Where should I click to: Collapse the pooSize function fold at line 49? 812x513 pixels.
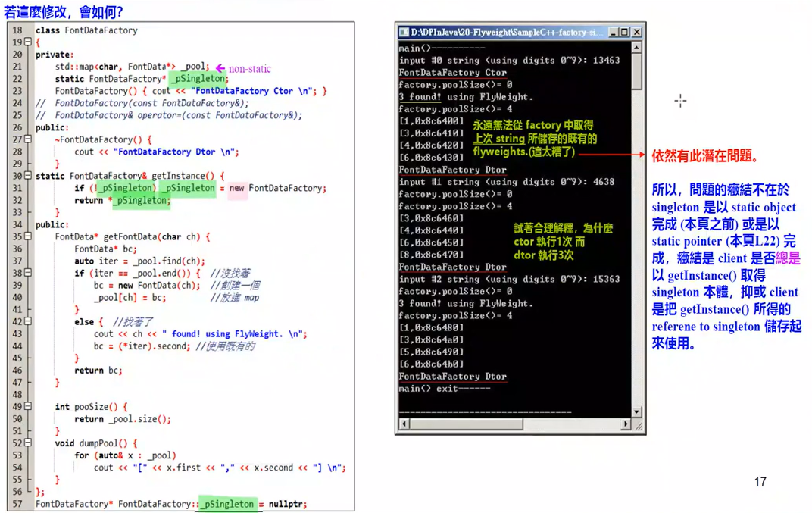pyautogui.click(x=28, y=406)
